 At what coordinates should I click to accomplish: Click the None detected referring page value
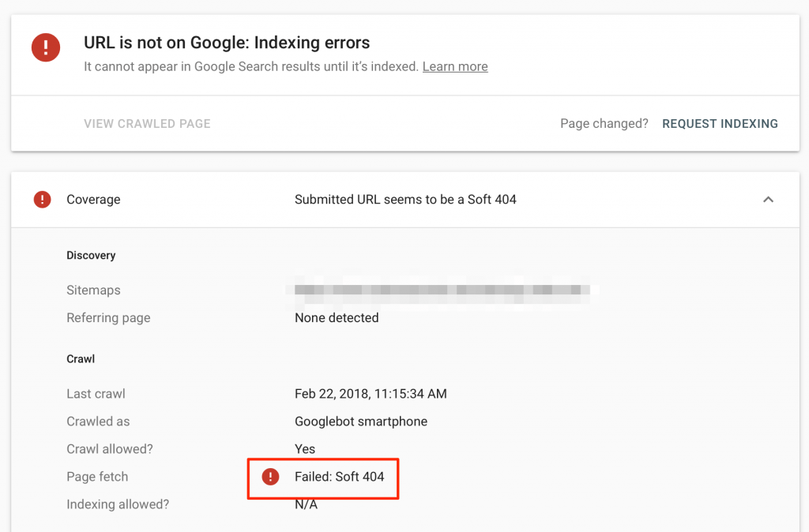point(337,317)
